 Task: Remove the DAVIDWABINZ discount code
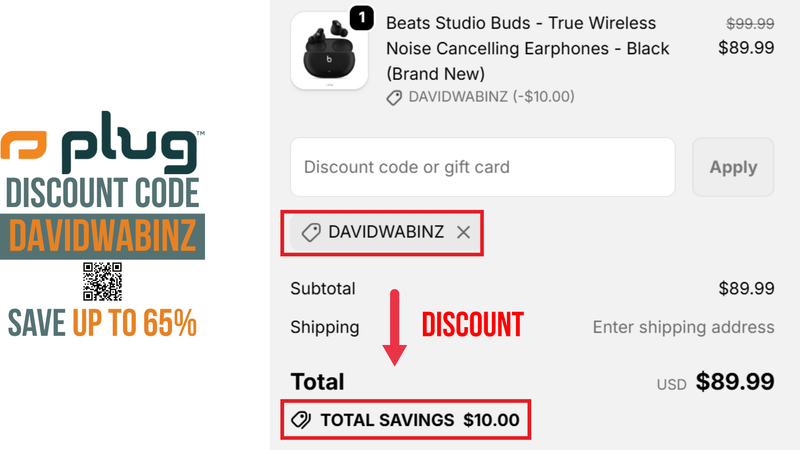tap(463, 232)
